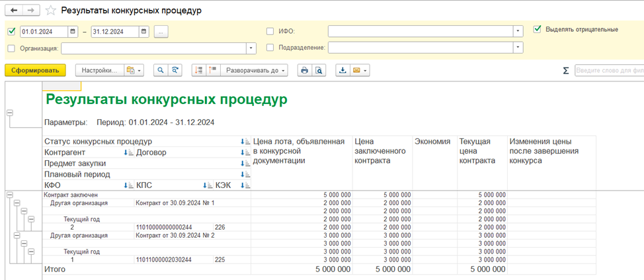
Task: Click Контракт заключен row label
Action: [x=71, y=195]
